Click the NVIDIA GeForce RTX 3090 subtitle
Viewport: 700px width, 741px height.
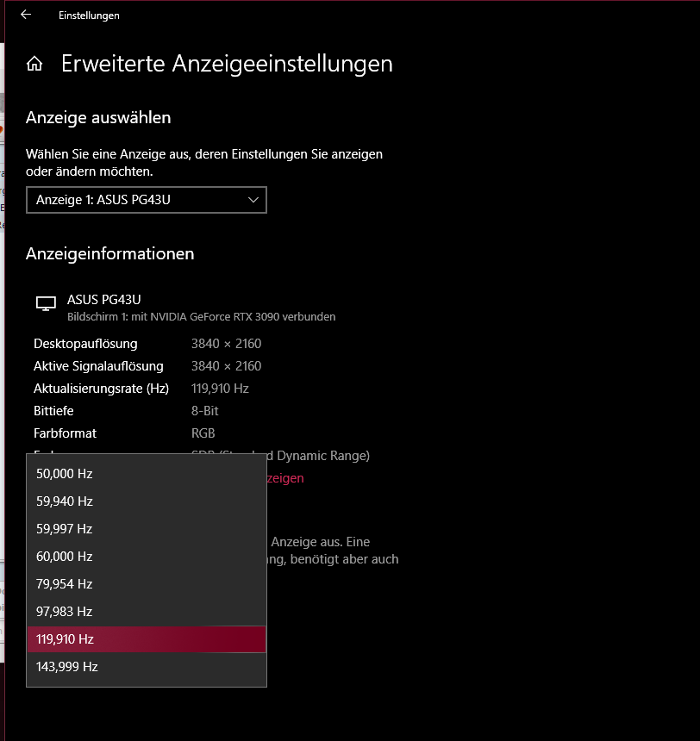tap(202, 316)
